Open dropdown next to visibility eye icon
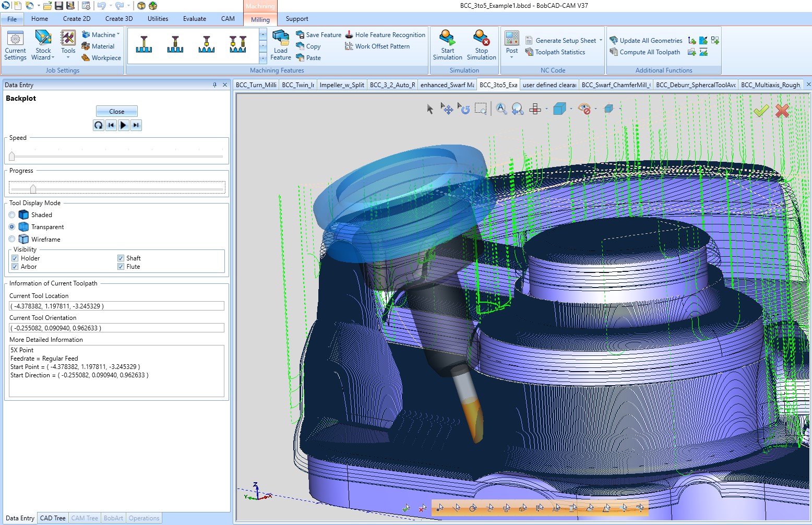The image size is (812, 525). [x=595, y=109]
